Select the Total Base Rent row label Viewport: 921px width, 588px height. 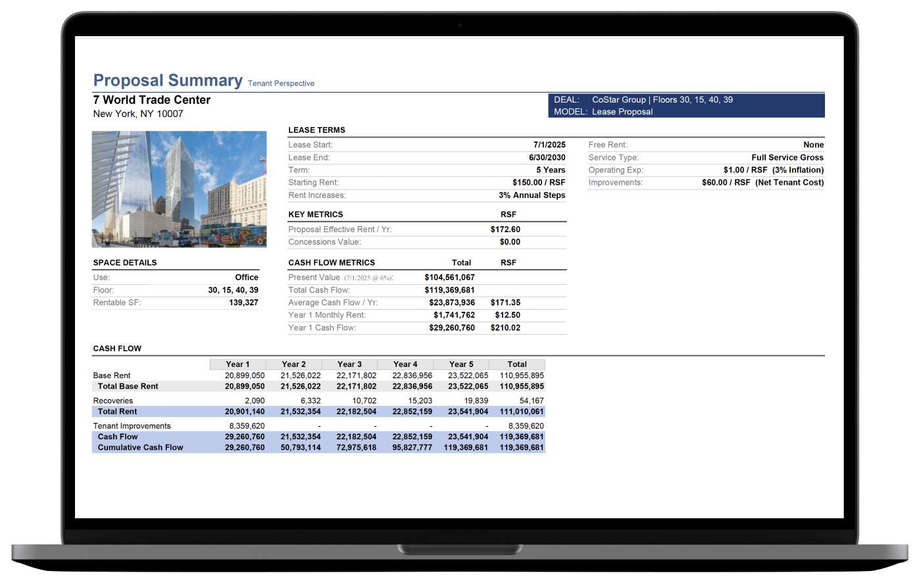[128, 387]
